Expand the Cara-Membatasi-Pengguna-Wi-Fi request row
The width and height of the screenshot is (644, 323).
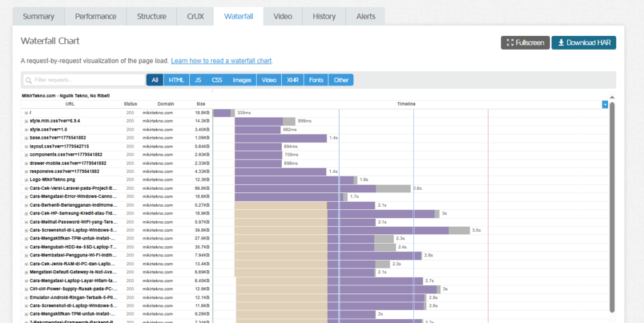pos(26,256)
